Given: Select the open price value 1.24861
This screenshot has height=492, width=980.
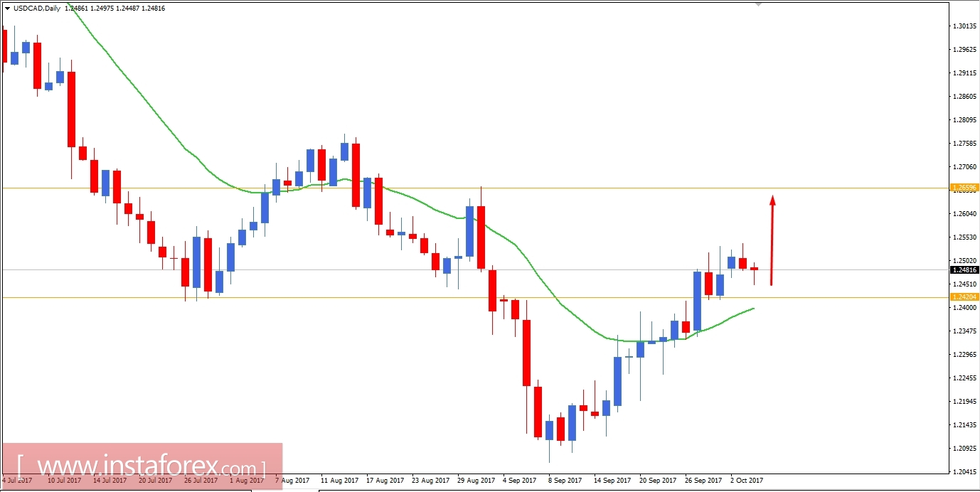Looking at the screenshot, I should (76, 8).
